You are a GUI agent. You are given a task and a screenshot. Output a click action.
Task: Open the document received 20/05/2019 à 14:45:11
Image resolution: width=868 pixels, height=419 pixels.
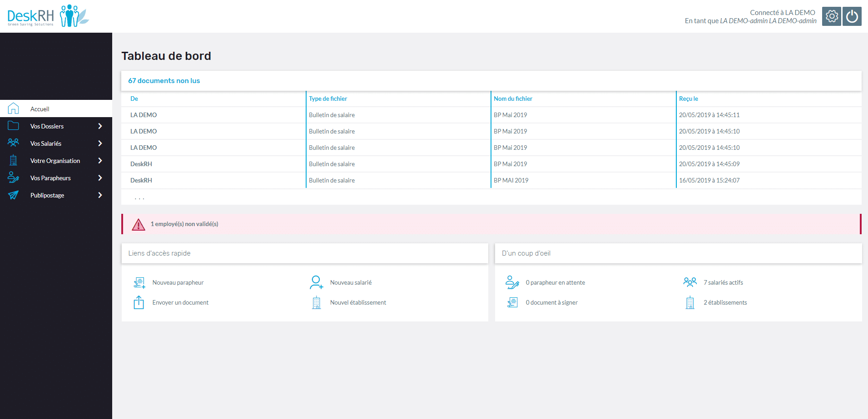pyautogui.click(x=491, y=115)
